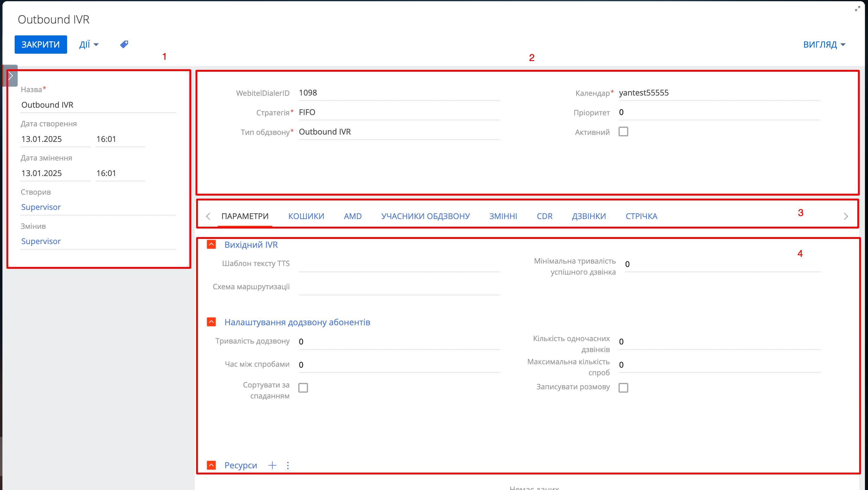
Task: Switch to the ПАРАМЕТРИ tab
Action: (245, 216)
